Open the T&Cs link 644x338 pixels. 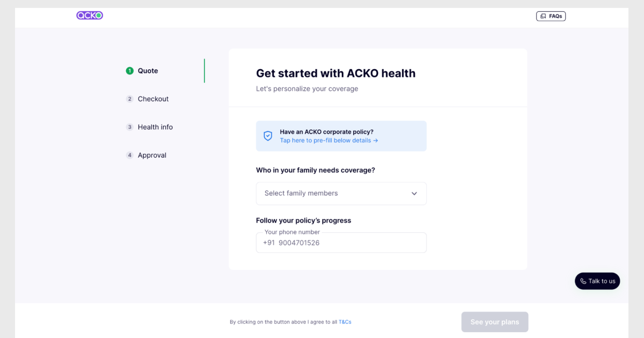point(344,321)
